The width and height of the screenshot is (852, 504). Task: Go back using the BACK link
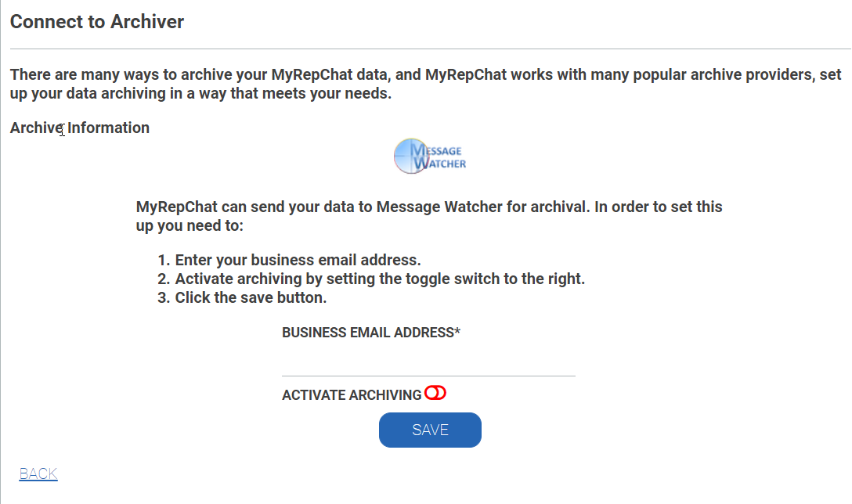point(38,473)
